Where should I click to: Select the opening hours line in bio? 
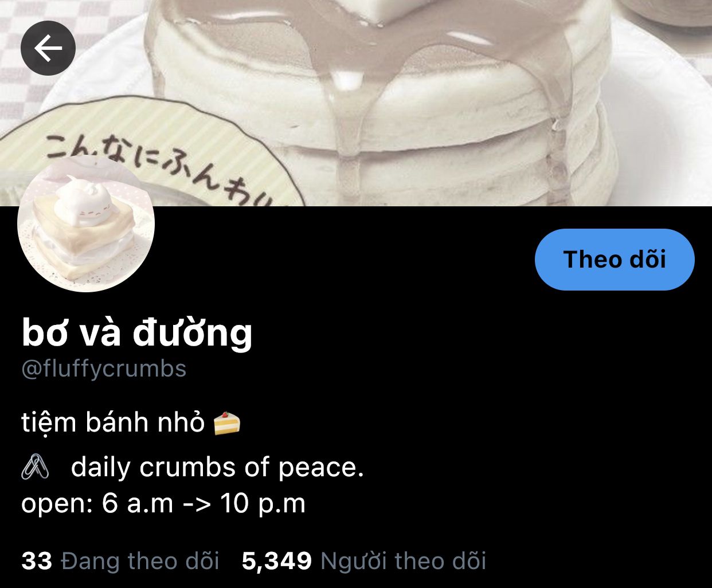[x=163, y=503]
